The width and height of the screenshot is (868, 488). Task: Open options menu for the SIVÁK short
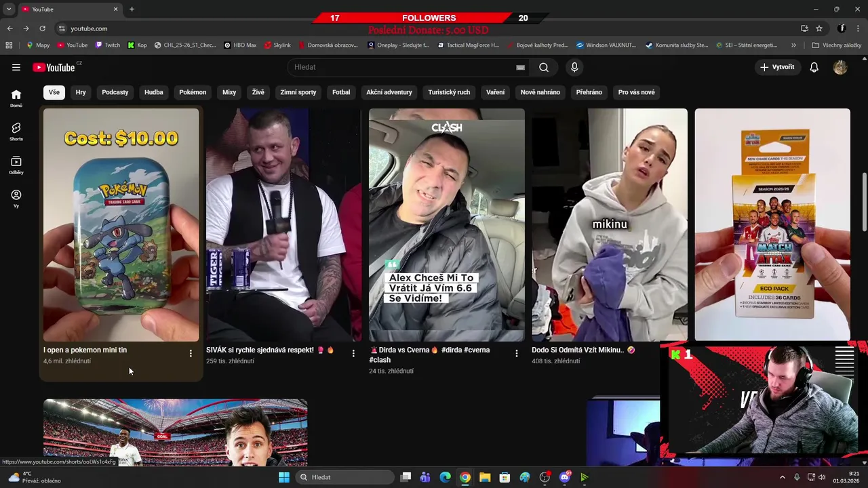(x=353, y=353)
